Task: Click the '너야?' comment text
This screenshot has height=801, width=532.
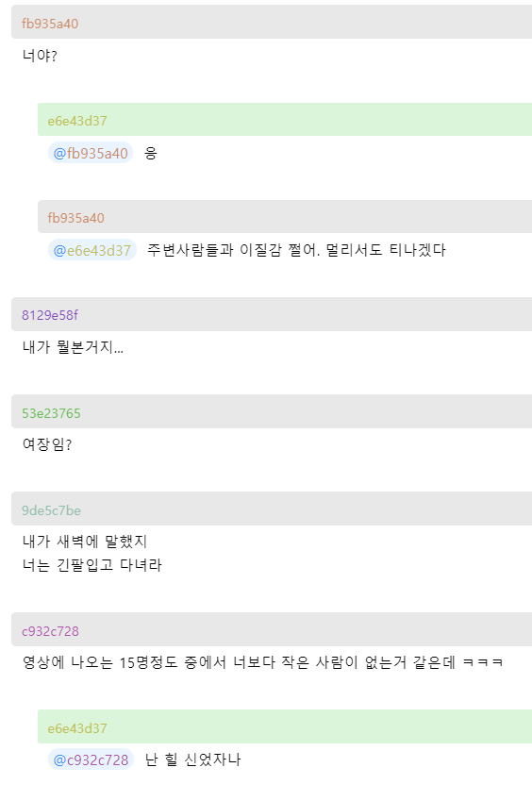Action: pos(40,55)
